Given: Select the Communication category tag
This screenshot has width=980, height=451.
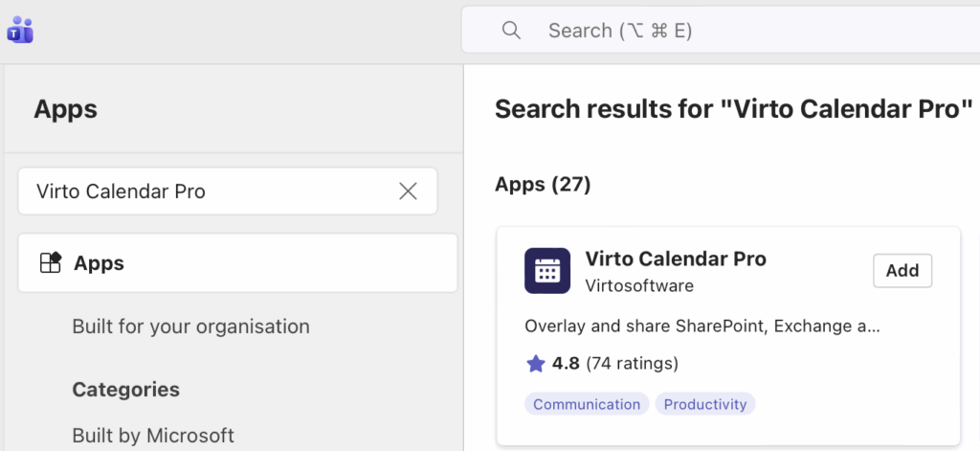Looking at the screenshot, I should pyautogui.click(x=587, y=404).
